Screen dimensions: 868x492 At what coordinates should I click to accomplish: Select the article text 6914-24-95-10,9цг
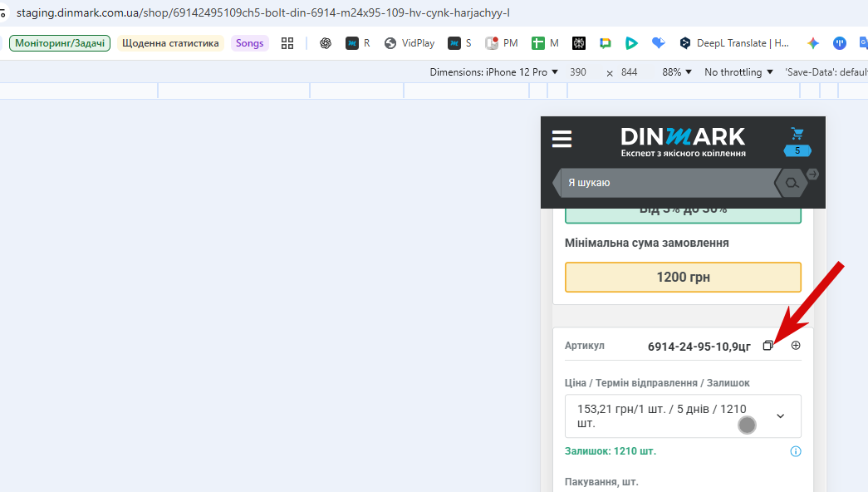point(699,347)
